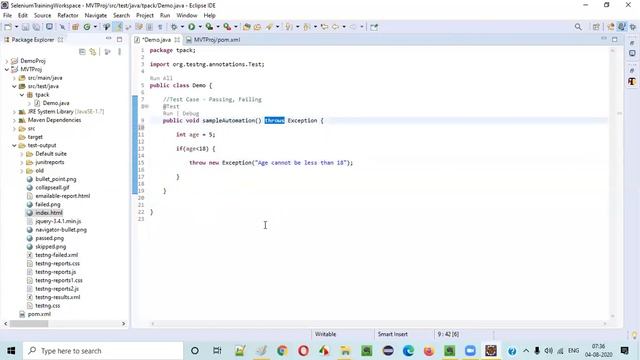Expand the src/main/java folder

[x=14, y=78]
